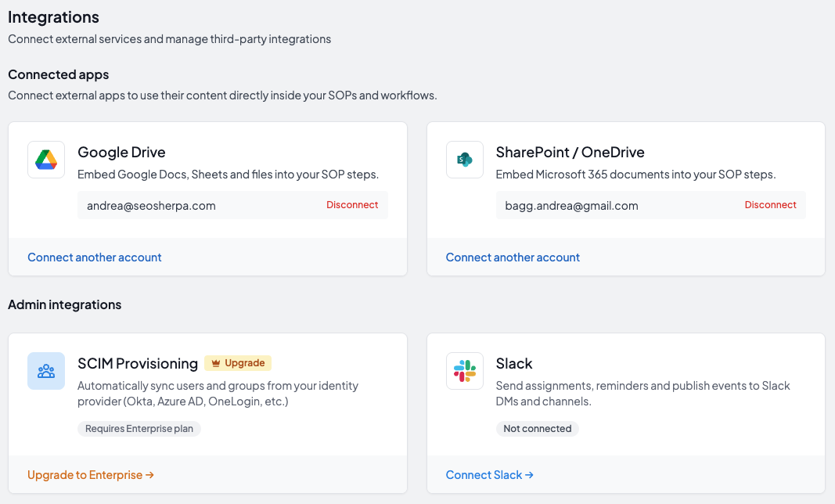
Task: Select the bagg.andrea@gmail.com email text
Action: pyautogui.click(x=571, y=206)
